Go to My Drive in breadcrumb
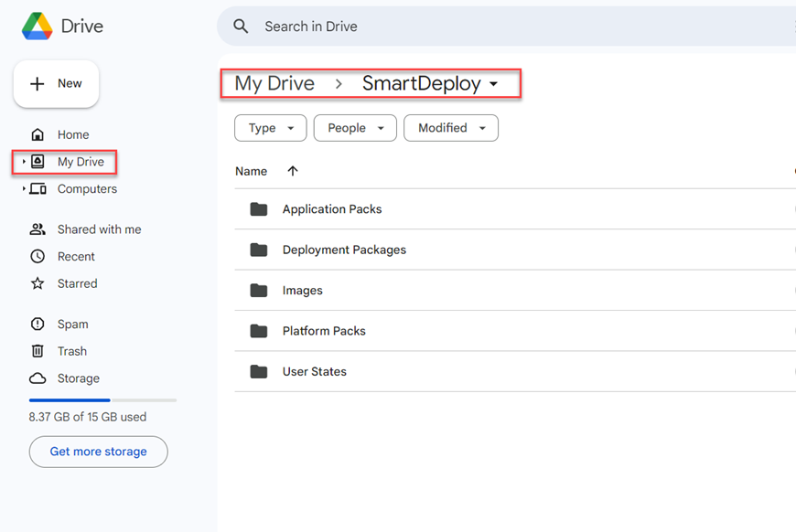 [274, 83]
